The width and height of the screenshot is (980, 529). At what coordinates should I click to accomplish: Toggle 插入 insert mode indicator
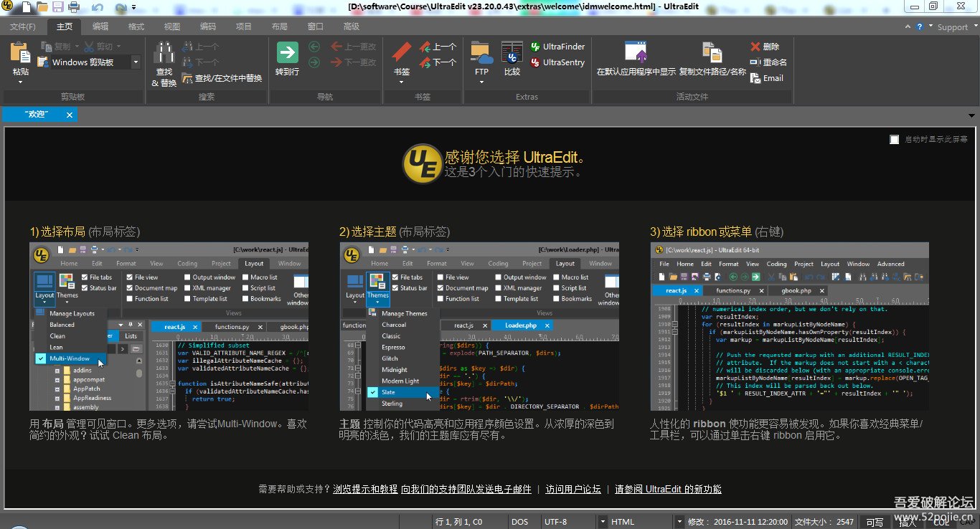pos(908,523)
